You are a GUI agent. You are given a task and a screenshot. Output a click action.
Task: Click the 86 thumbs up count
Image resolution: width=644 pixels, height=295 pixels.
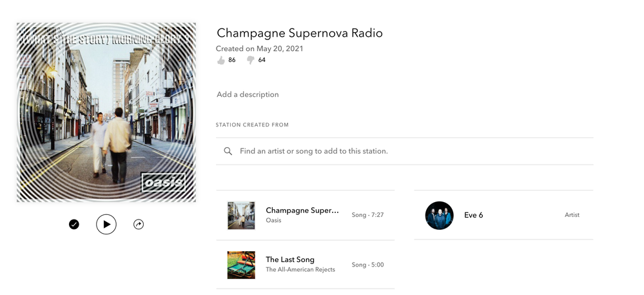tap(232, 60)
